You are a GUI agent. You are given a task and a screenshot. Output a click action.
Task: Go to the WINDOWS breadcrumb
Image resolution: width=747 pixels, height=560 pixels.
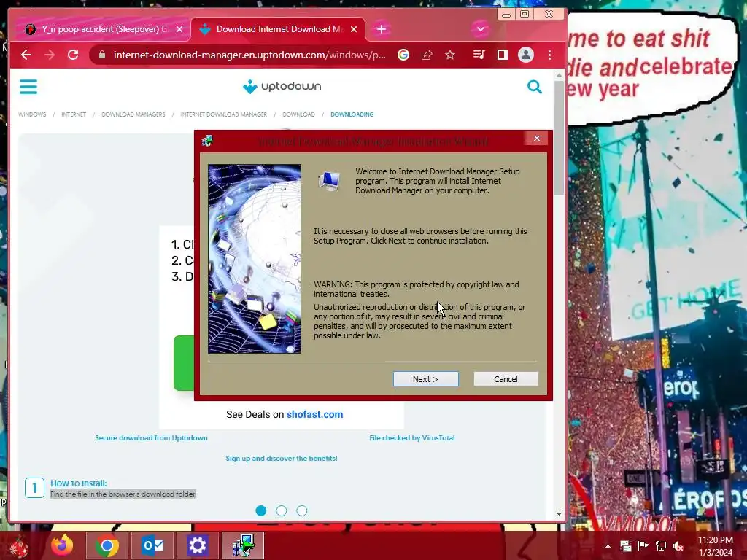pyautogui.click(x=32, y=114)
